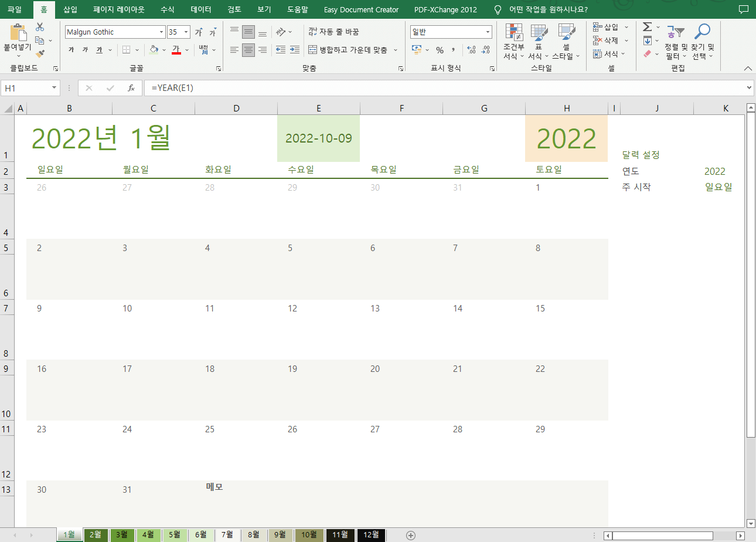Toggle Wrap Text (자동 줄 바꿈)

click(333, 32)
